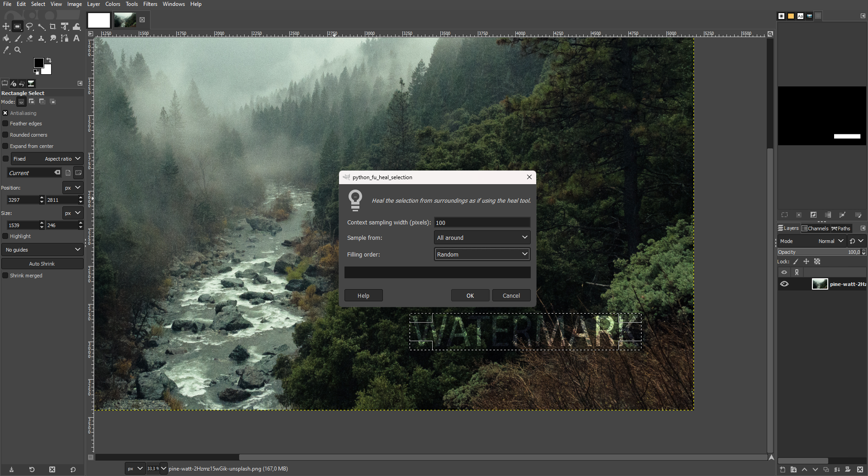Activate the Crop tool
Screen dimensions: 868x476
point(52,26)
